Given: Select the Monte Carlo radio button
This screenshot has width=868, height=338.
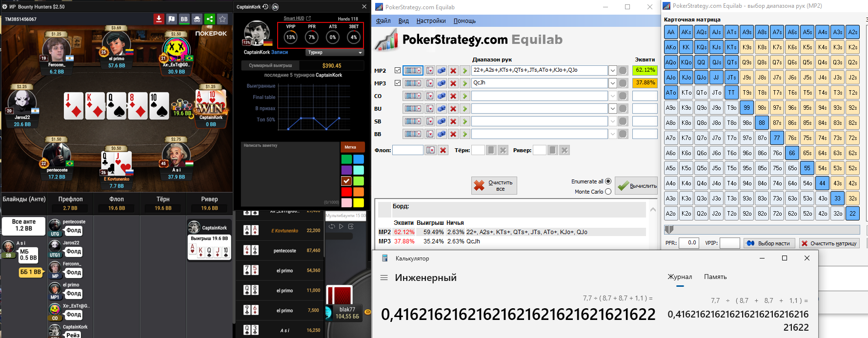Looking at the screenshot, I should pos(608,192).
